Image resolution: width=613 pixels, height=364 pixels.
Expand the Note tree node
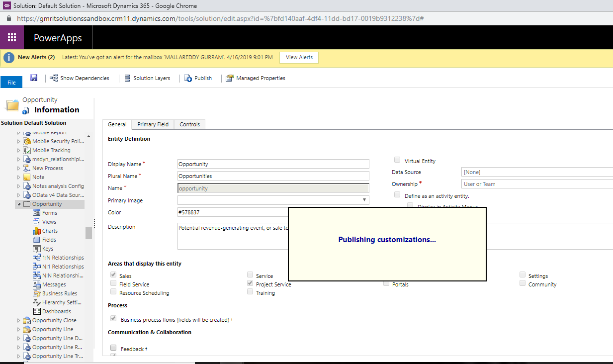point(19,177)
